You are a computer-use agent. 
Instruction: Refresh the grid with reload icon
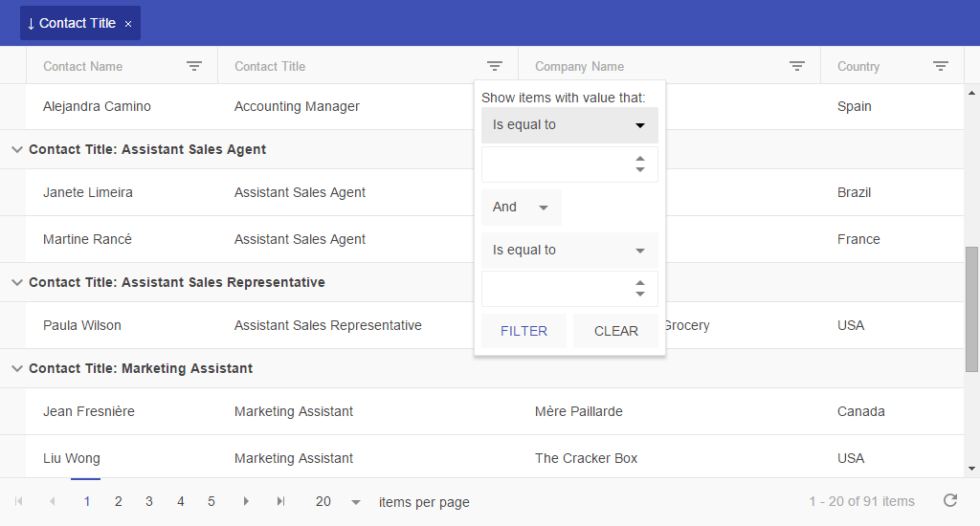point(950,500)
